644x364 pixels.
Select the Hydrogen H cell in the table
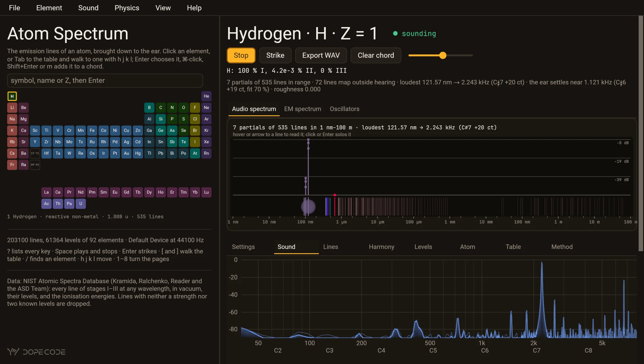pyautogui.click(x=12, y=96)
